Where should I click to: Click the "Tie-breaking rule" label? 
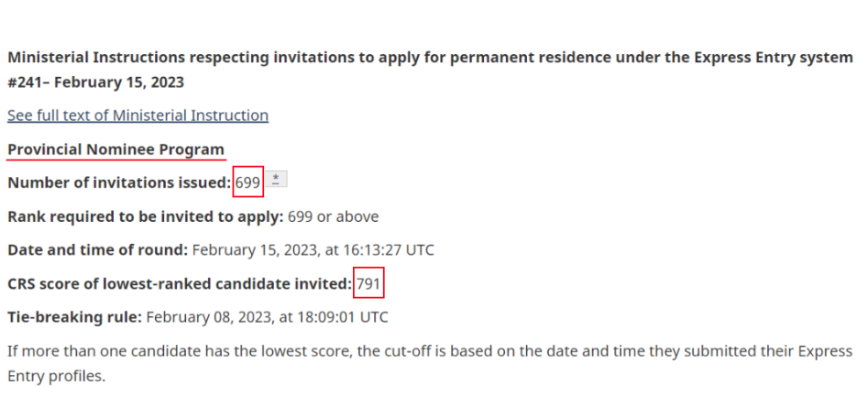click(74, 318)
